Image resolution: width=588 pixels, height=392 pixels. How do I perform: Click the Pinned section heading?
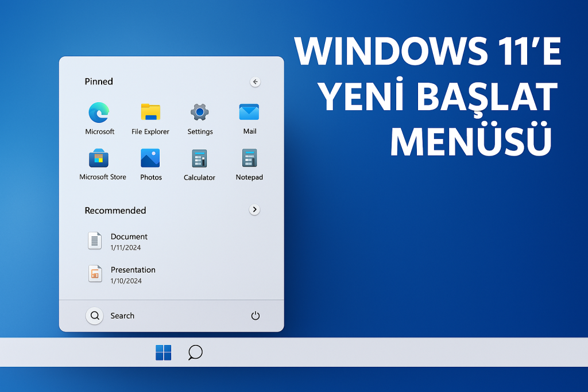(x=99, y=81)
